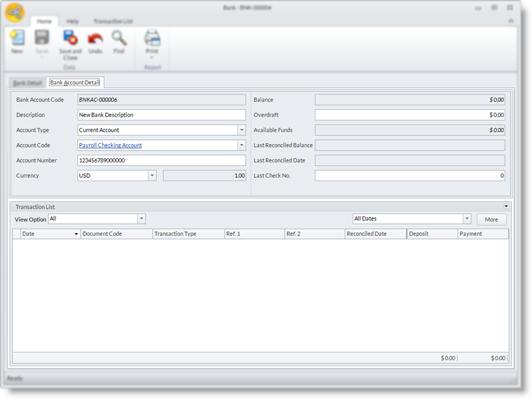Image resolution: width=532 pixels, height=399 pixels.
Task: Open the Currency dropdown
Action: (152, 176)
